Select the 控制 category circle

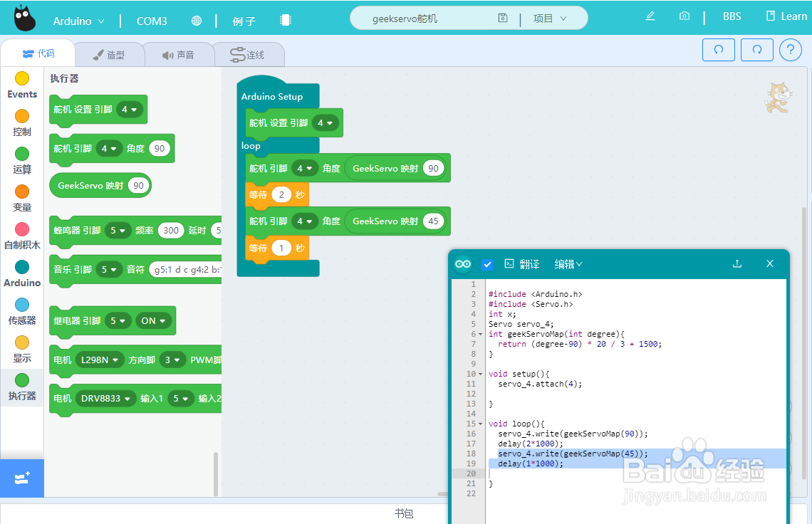click(22, 116)
